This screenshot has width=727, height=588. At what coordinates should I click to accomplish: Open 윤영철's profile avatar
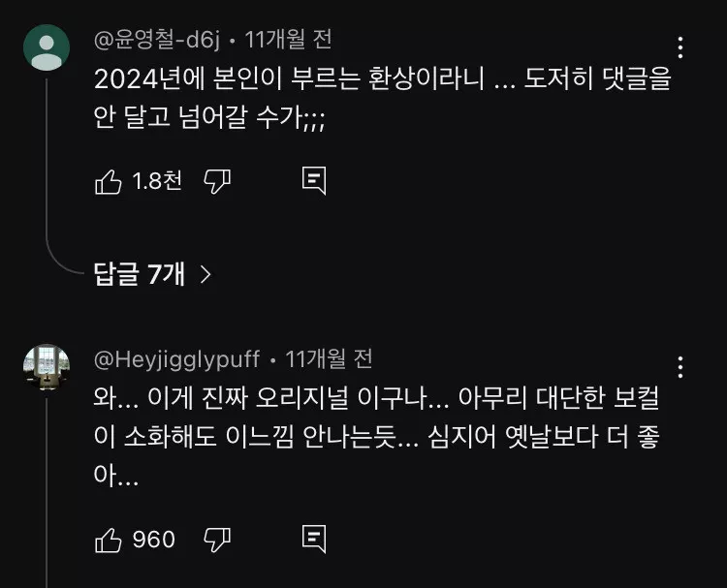(x=46, y=48)
